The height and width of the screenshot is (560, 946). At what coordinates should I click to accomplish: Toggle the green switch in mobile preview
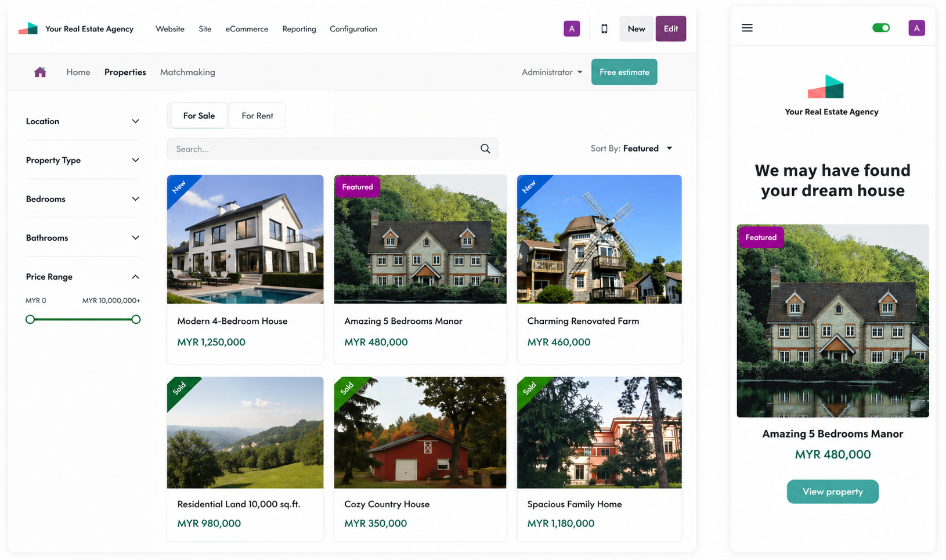(880, 28)
